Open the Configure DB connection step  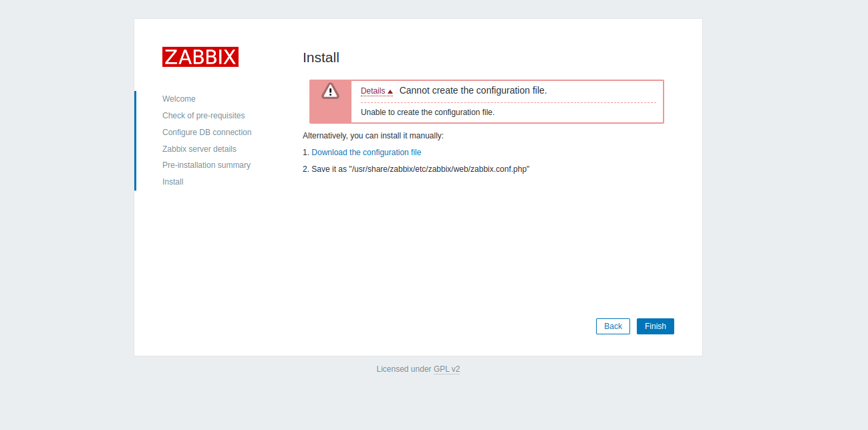tap(206, 132)
